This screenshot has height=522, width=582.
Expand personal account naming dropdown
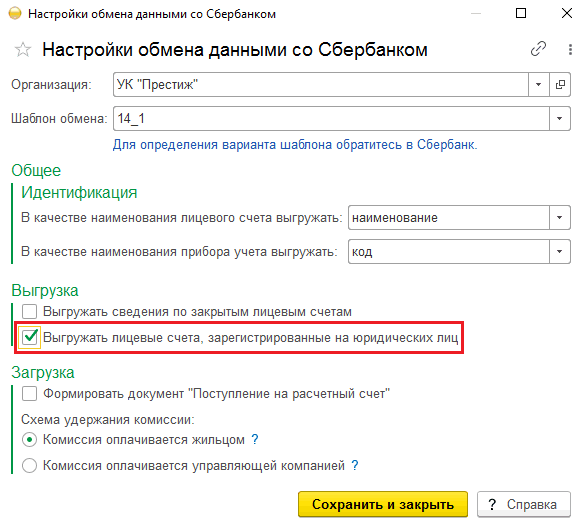click(560, 218)
